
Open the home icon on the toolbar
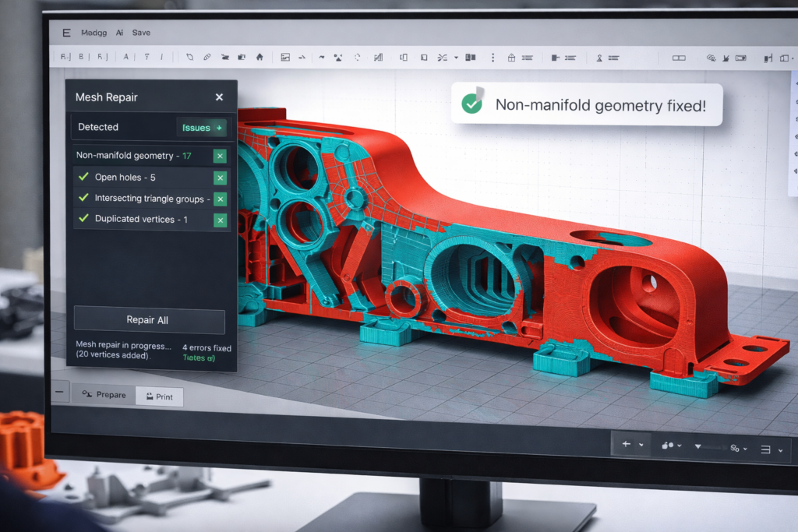pyautogui.click(x=259, y=57)
